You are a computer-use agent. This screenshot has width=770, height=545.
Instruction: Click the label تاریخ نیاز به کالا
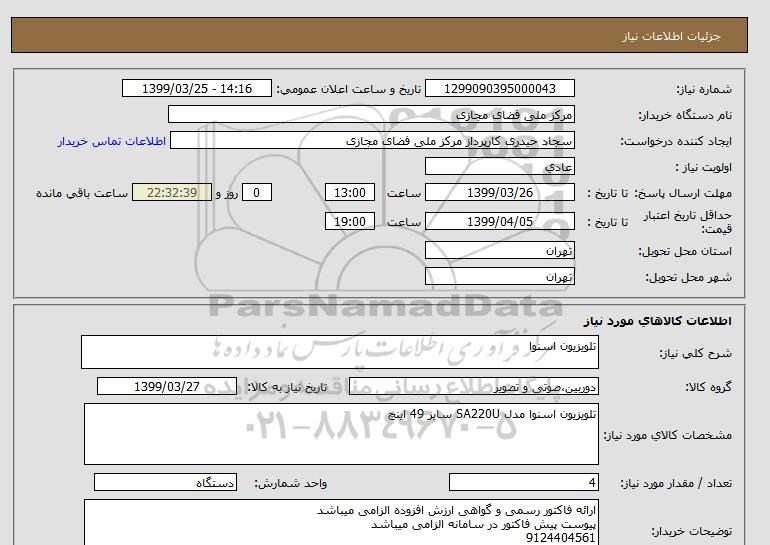pos(287,387)
